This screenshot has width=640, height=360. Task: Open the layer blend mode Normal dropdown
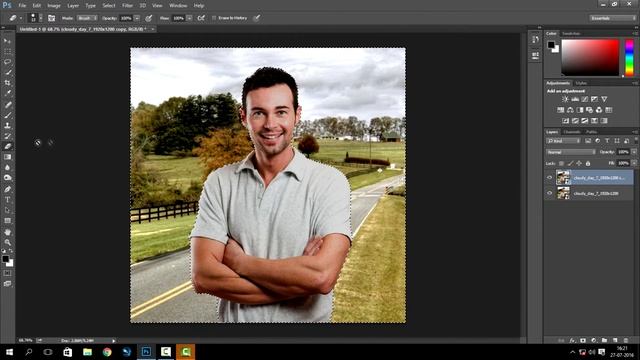click(571, 152)
